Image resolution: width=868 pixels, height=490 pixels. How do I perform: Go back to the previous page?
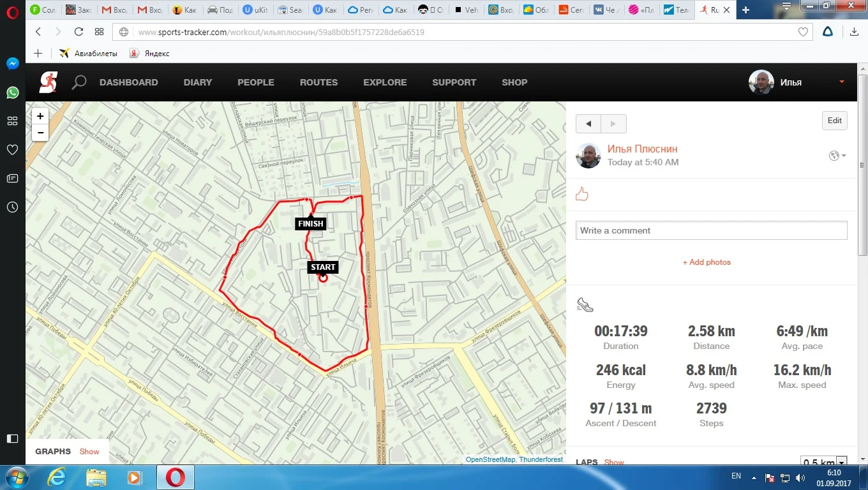tap(38, 32)
